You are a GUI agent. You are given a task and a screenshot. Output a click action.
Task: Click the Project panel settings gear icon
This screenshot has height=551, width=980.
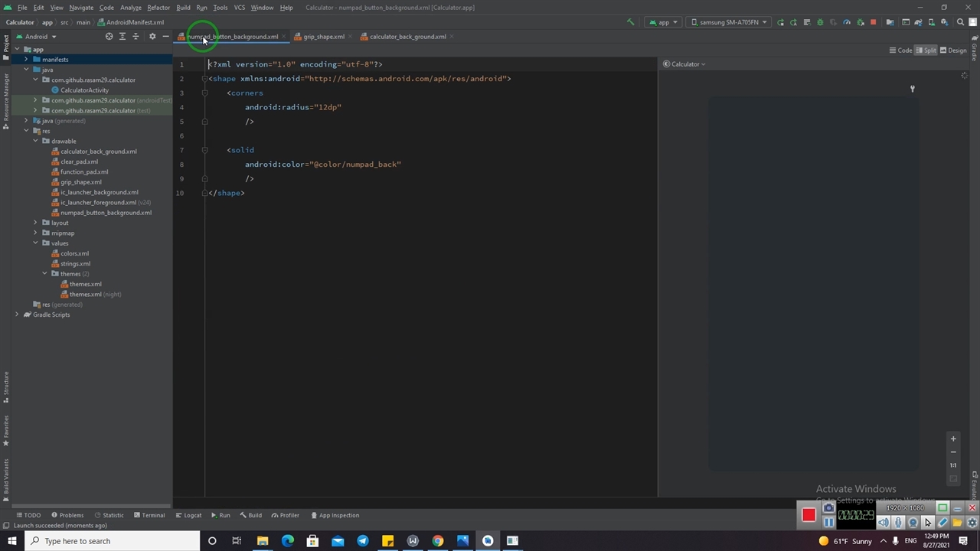click(x=152, y=37)
